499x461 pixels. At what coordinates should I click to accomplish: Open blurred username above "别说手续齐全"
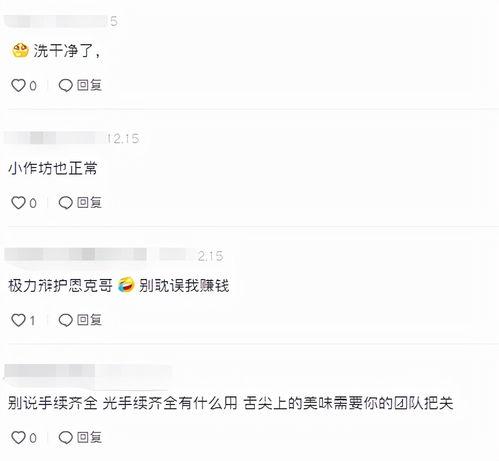(x=88, y=372)
